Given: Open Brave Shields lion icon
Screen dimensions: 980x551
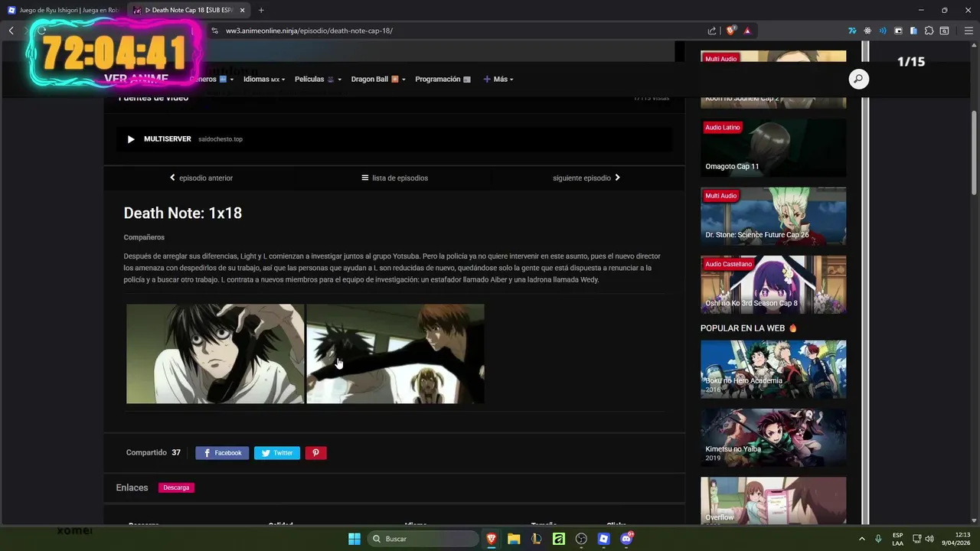Looking at the screenshot, I should tap(730, 31).
